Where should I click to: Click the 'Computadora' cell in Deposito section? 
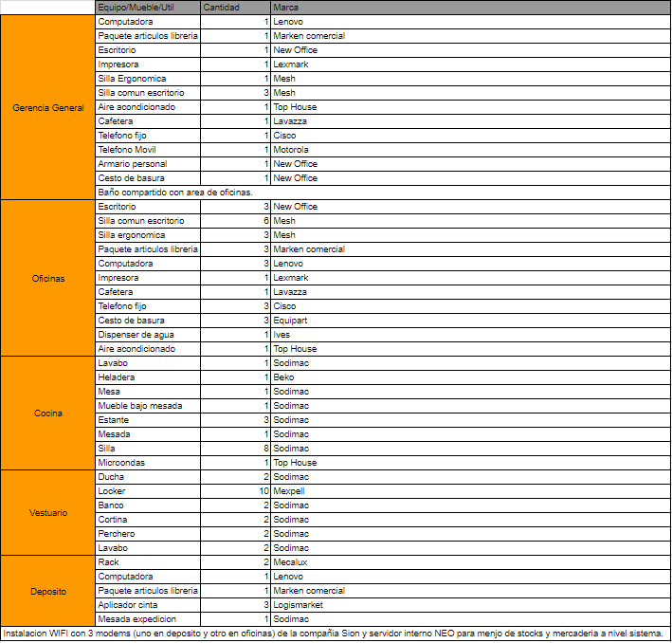(148, 577)
